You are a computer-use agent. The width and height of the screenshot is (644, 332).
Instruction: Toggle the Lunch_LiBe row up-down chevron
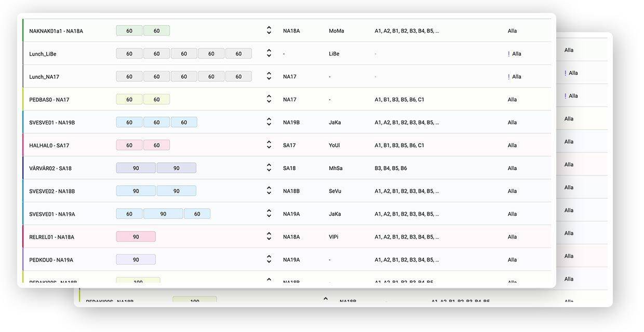269,53
